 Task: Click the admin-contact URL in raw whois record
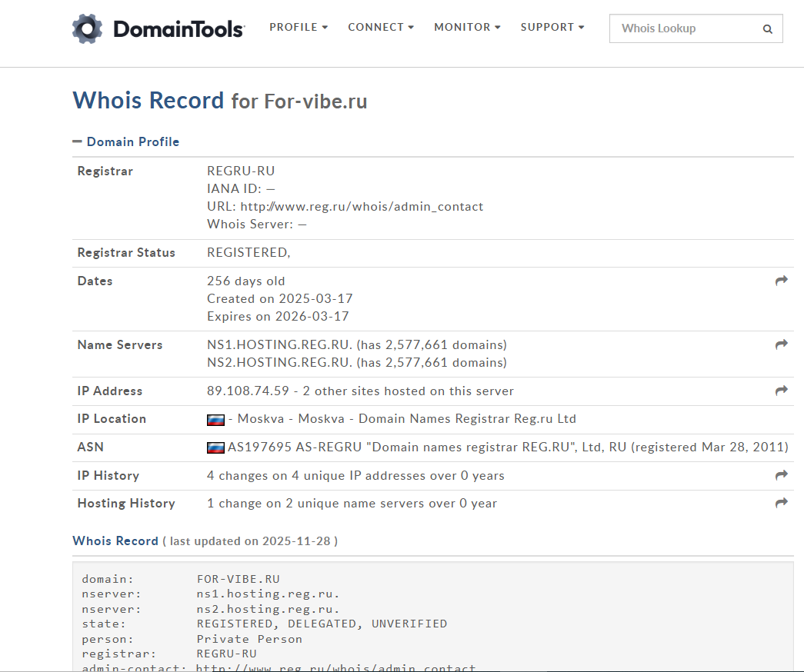[335, 668]
